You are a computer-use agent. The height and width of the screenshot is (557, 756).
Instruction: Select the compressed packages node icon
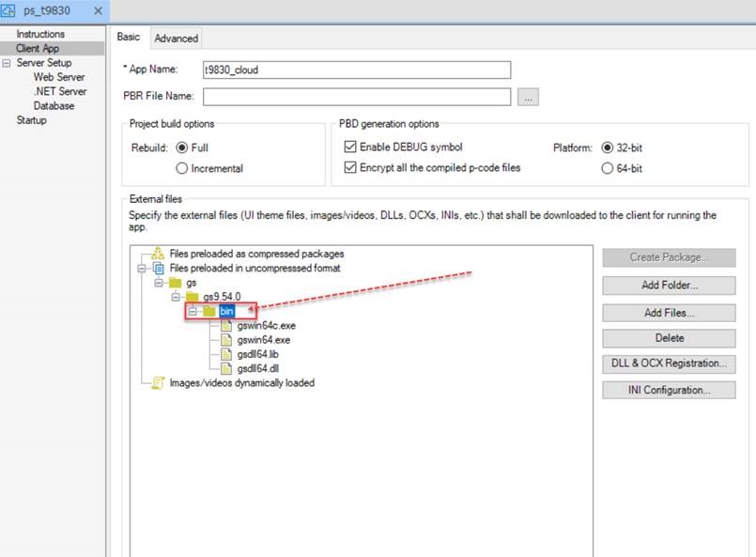click(x=159, y=254)
